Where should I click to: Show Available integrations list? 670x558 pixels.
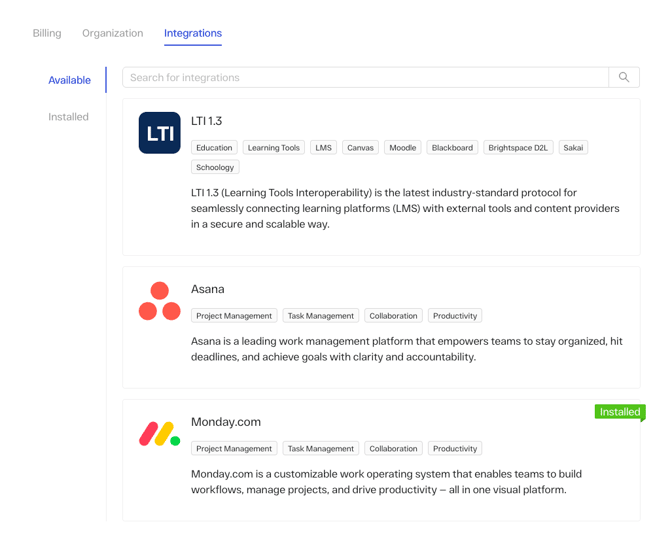pyautogui.click(x=70, y=80)
